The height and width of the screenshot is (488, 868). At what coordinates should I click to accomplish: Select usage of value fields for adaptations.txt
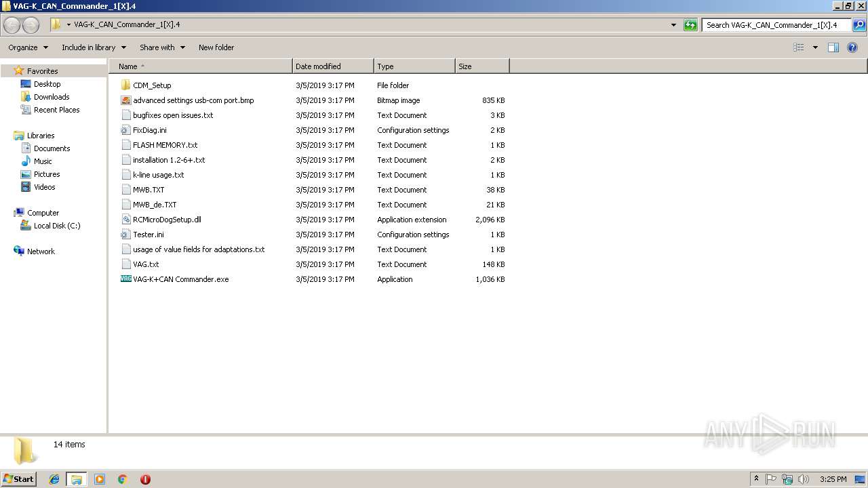click(199, 249)
